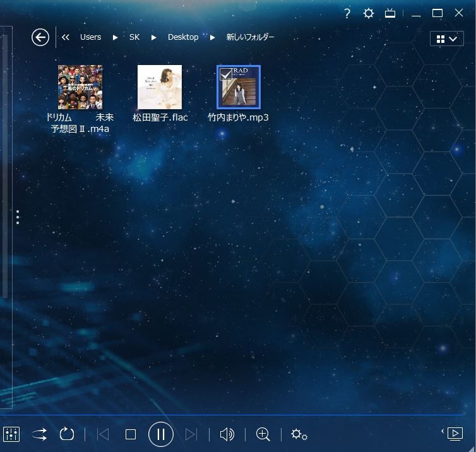This screenshot has width=476, height=452.
Task: Open the help question mark icon
Action: 347,13
